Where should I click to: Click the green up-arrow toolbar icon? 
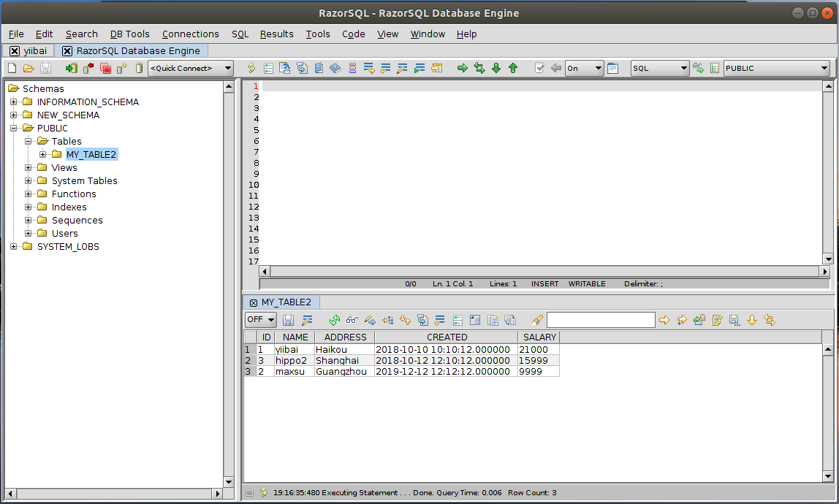click(x=513, y=68)
